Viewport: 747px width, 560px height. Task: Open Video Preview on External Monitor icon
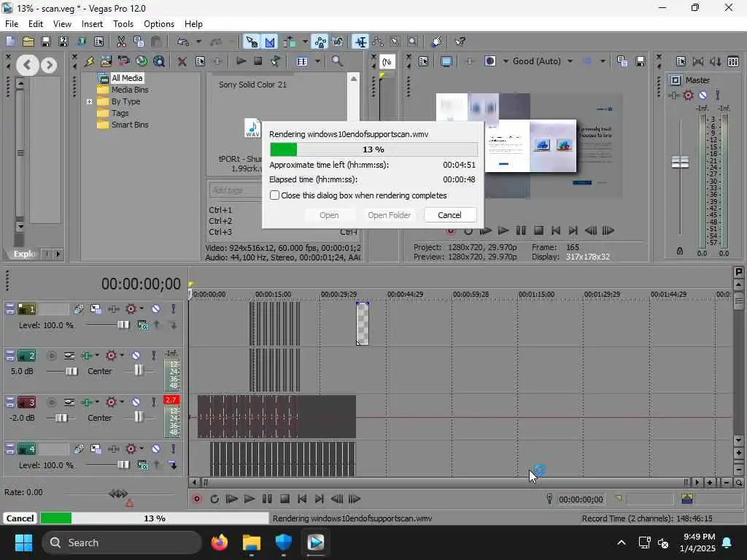pos(446,61)
